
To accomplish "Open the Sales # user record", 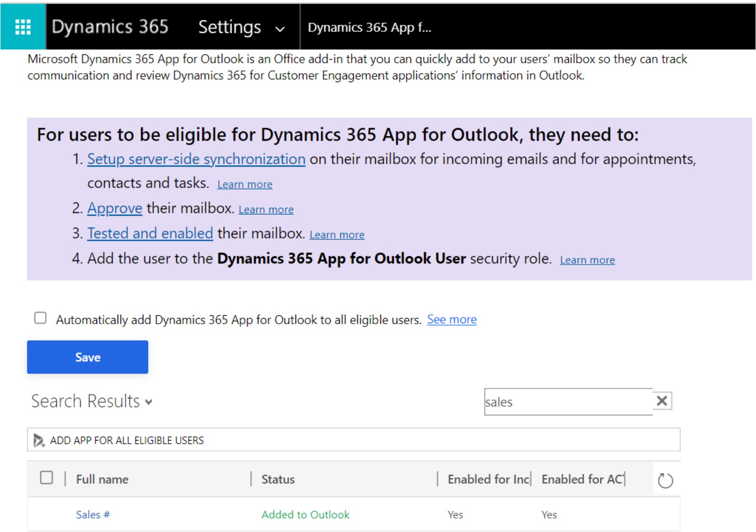I will pos(92,514).
